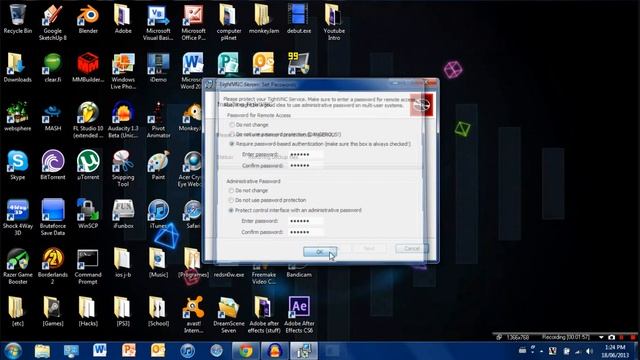
Task: Open Microsoft Word from the taskbar
Action: (100, 351)
